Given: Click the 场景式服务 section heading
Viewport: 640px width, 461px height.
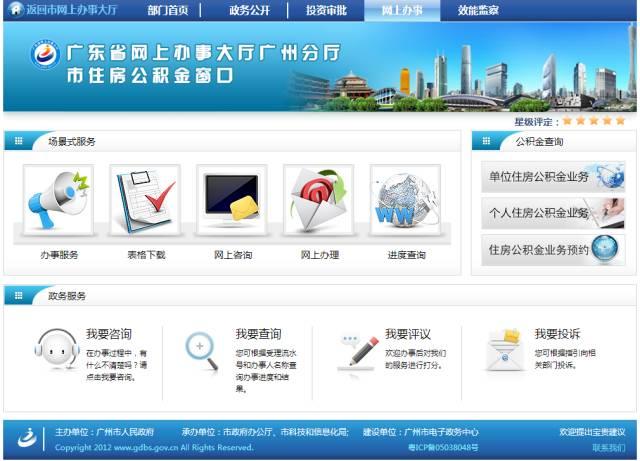Looking at the screenshot, I should pyautogui.click(x=72, y=142).
